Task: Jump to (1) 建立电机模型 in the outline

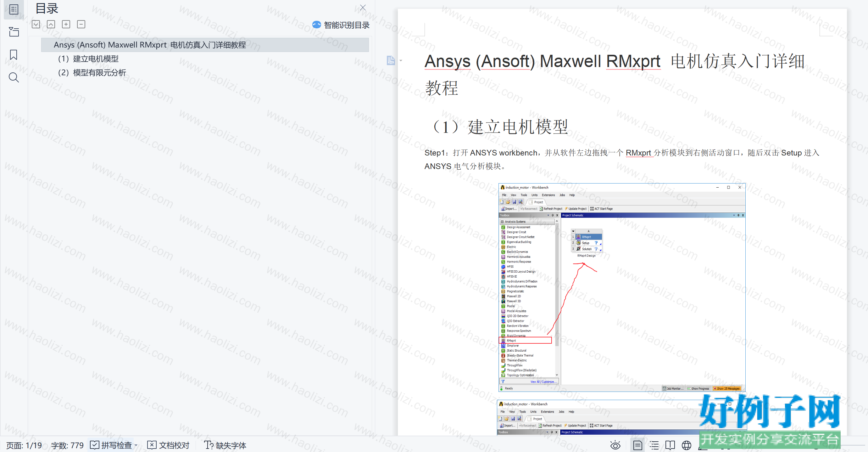Action: (88, 59)
